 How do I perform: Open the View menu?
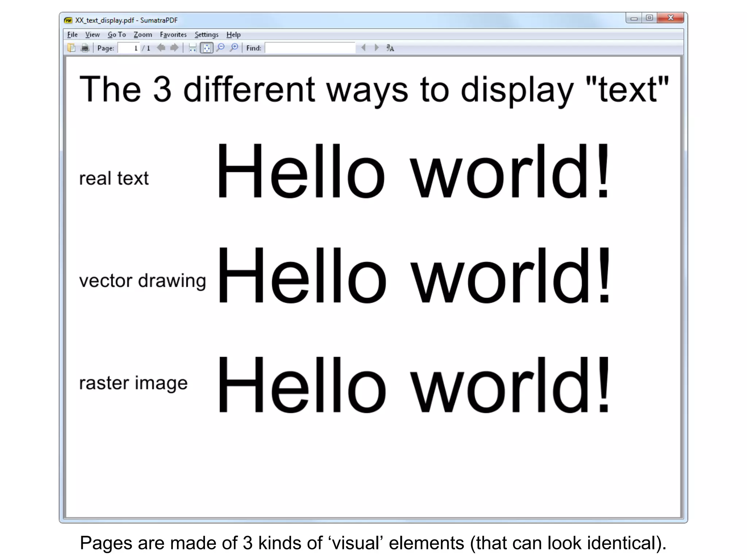(x=92, y=35)
